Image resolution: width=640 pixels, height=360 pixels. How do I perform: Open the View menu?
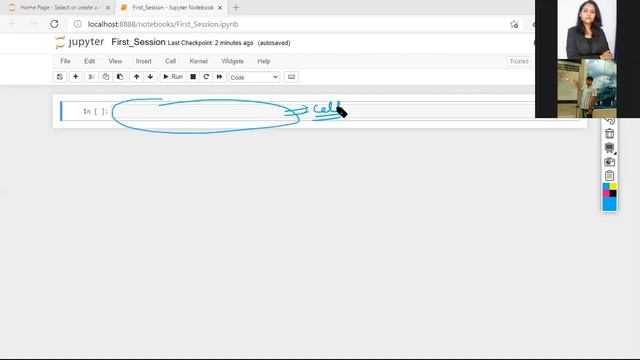(x=115, y=61)
